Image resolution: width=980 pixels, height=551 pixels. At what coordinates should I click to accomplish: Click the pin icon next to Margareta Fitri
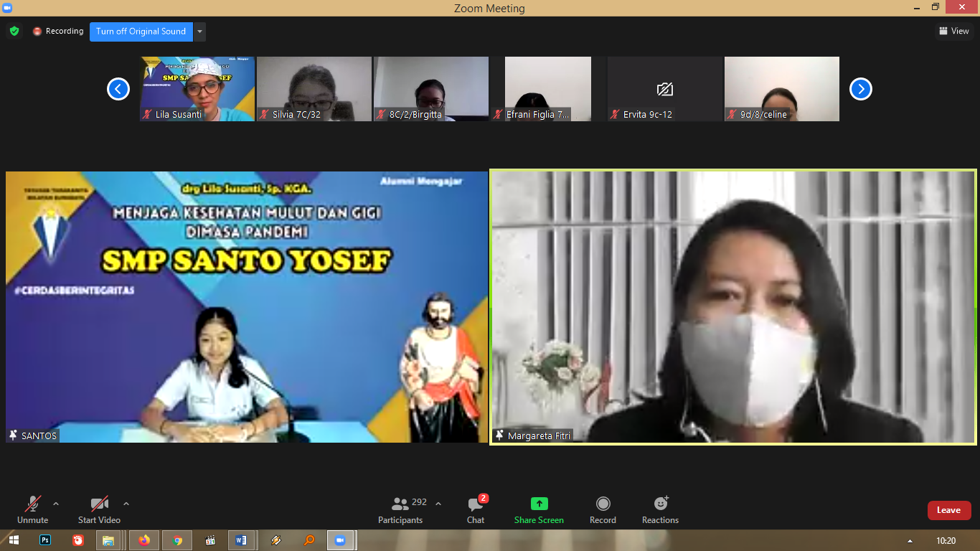coord(499,435)
